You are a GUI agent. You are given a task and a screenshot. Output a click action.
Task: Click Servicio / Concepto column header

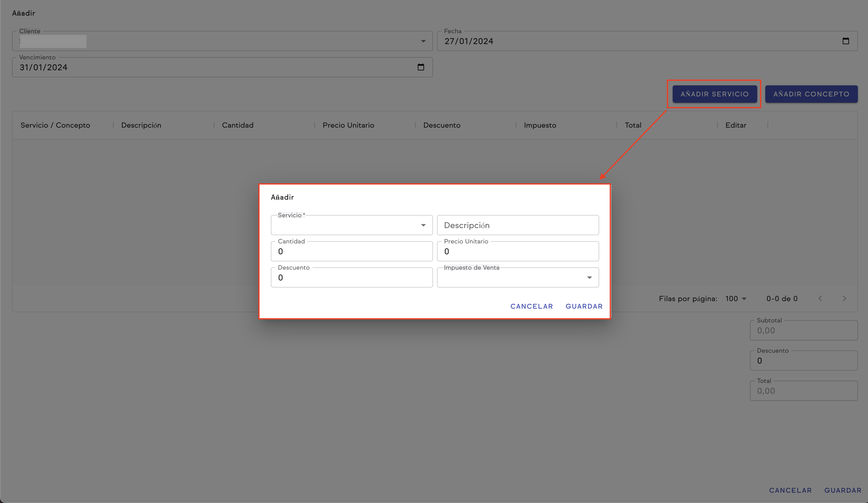55,125
